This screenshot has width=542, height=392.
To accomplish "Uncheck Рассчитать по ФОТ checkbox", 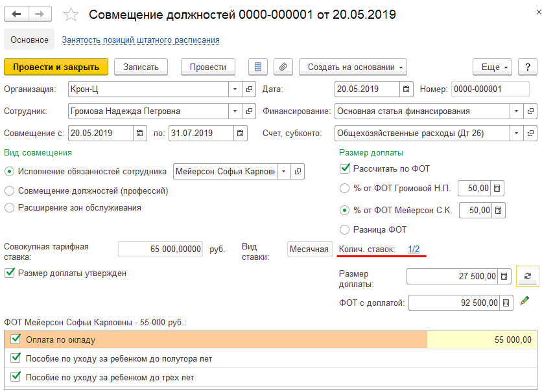I will [345, 169].
